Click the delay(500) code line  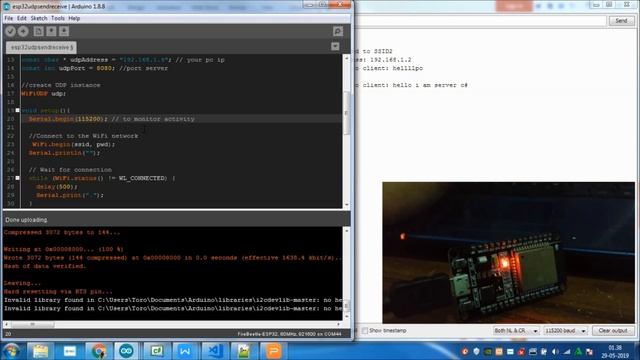[57, 187]
